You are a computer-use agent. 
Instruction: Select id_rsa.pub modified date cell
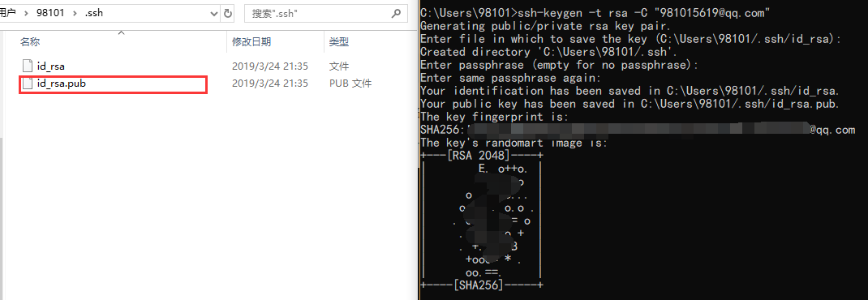click(x=269, y=84)
